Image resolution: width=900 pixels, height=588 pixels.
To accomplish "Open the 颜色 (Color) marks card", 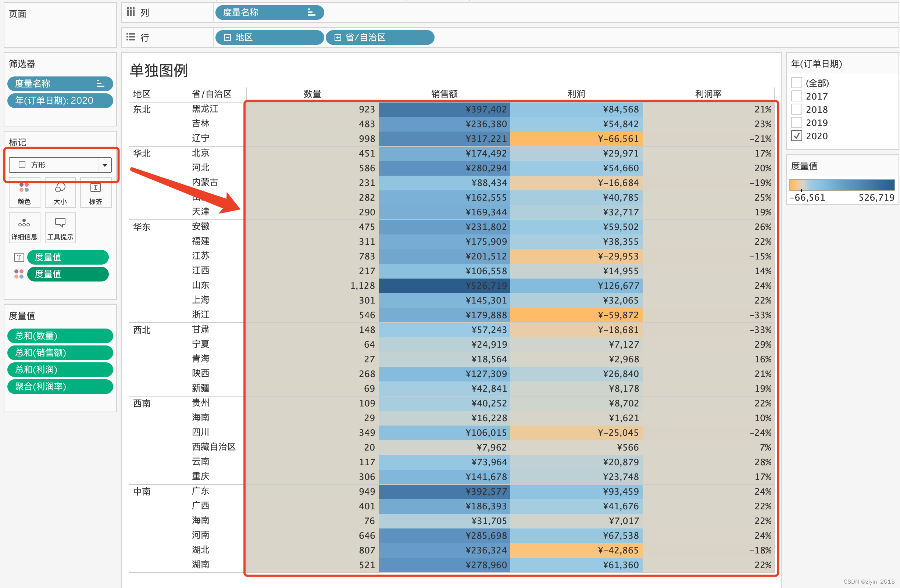I will click(24, 193).
